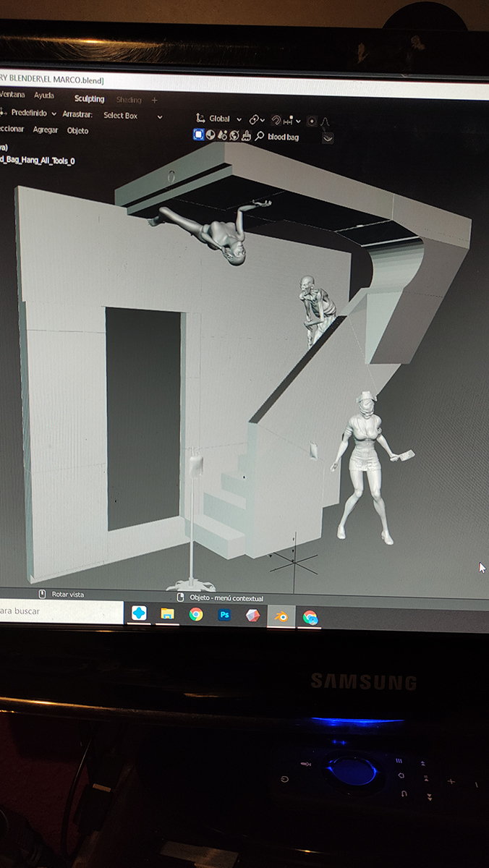Click the proportional editing falloff curve icon
The width and height of the screenshot is (489, 868).
326,122
